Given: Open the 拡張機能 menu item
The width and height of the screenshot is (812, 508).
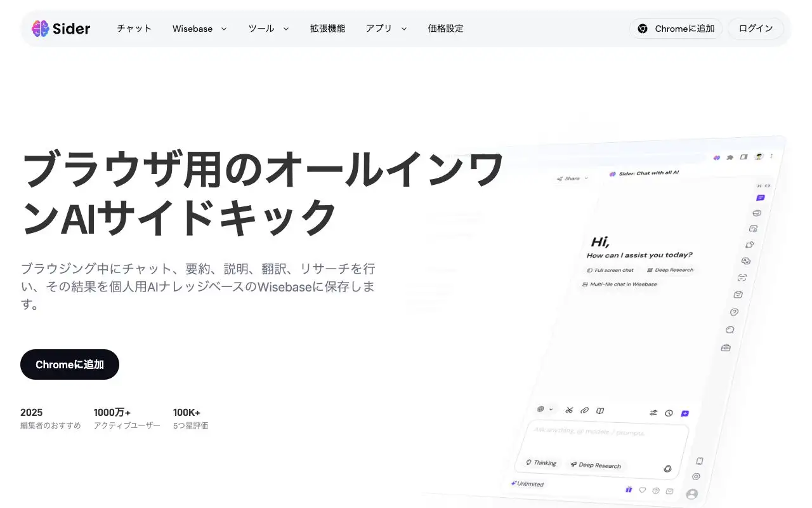Looking at the screenshot, I should 328,29.
